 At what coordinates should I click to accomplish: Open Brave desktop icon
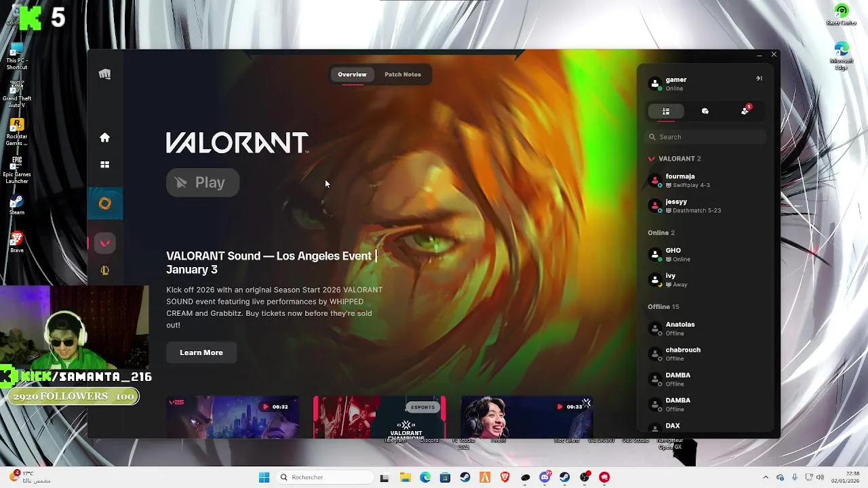(17, 243)
